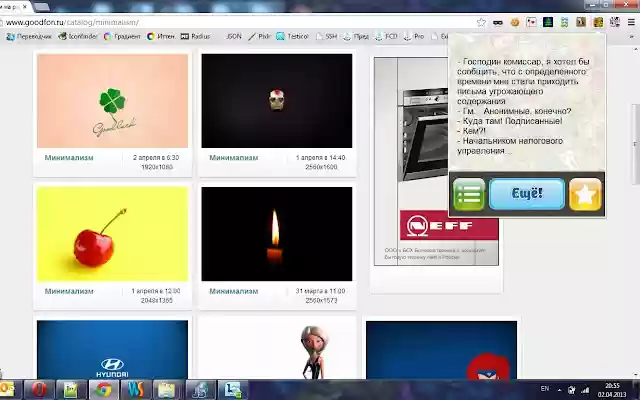Open Opera from the taskbar
Image resolution: width=640 pixels, height=400 pixels.
(39, 390)
